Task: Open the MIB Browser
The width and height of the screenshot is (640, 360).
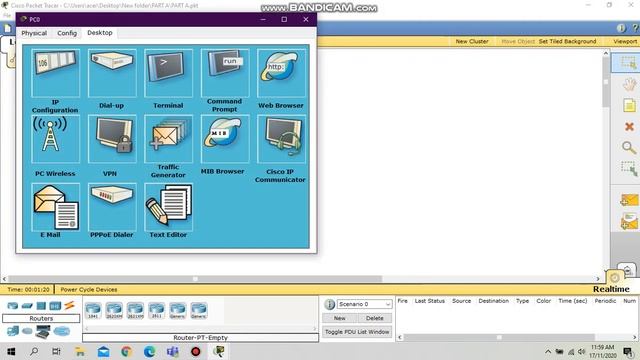Action: pos(224,139)
